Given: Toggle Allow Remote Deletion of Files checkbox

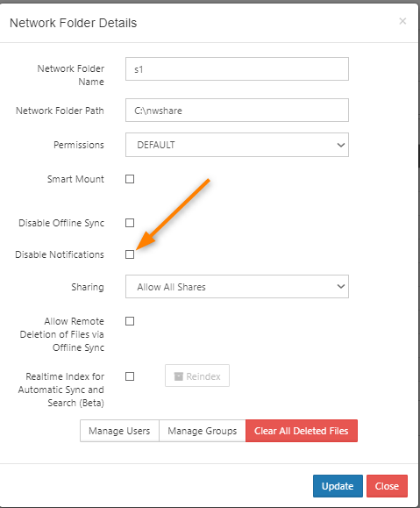Looking at the screenshot, I should click(x=130, y=321).
